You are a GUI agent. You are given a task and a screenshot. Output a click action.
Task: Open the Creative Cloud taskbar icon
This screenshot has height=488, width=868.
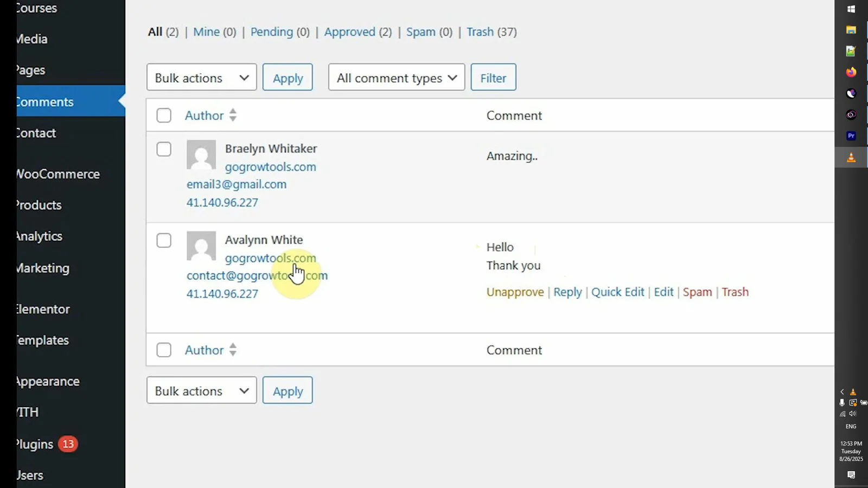[851, 114]
